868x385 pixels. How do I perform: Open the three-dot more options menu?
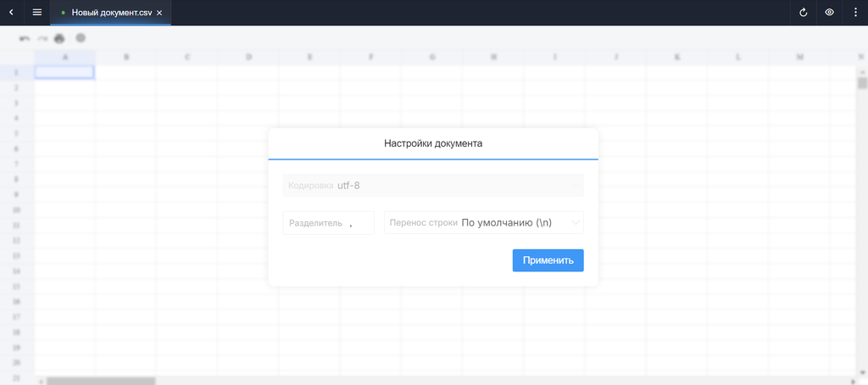[x=855, y=12]
